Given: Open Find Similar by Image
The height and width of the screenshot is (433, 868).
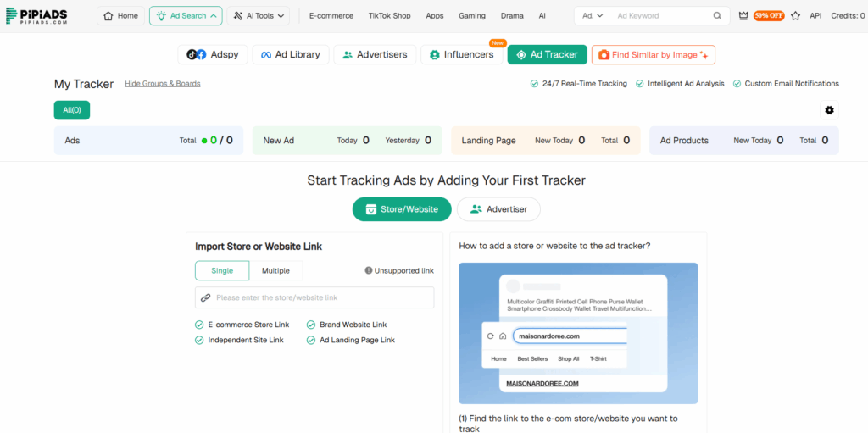Looking at the screenshot, I should 654,55.
